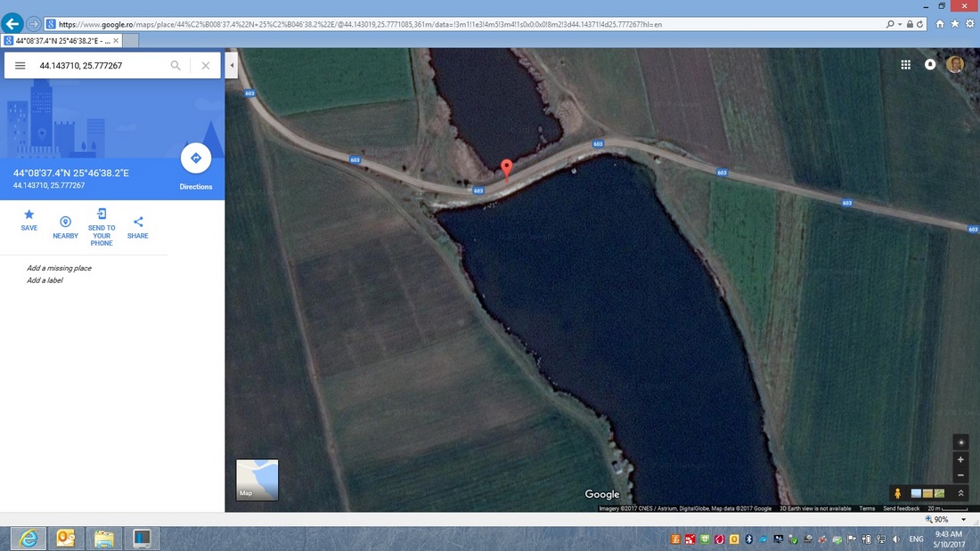Open the Google Maps hamburger menu

click(20, 66)
